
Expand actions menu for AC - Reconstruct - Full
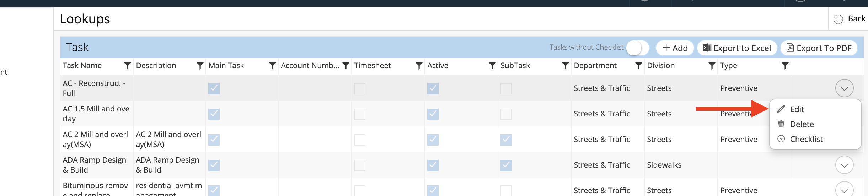[845, 88]
